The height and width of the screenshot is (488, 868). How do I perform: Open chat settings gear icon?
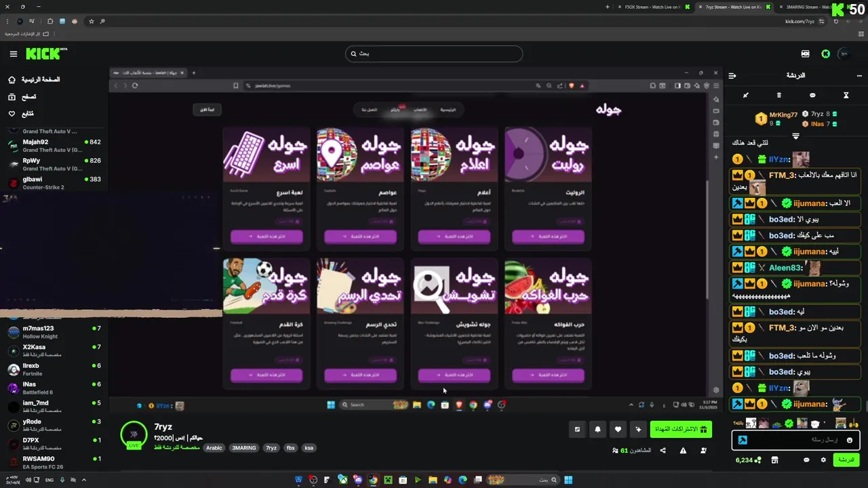click(x=823, y=460)
